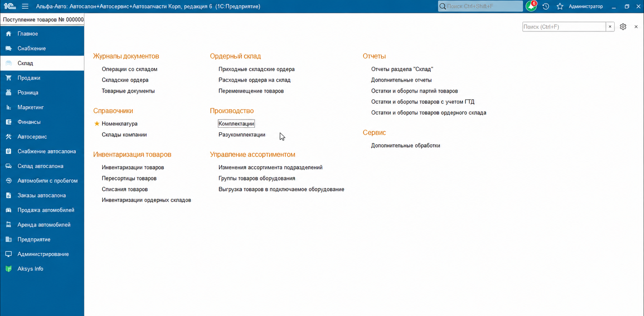Toggle favorite star beside Номенклатура

97,124
